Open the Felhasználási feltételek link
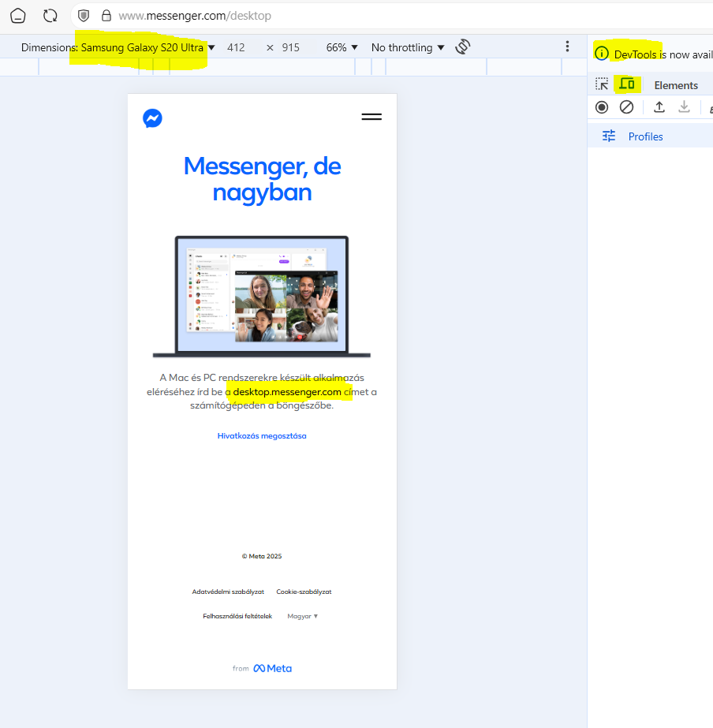713x728 pixels. (x=237, y=616)
